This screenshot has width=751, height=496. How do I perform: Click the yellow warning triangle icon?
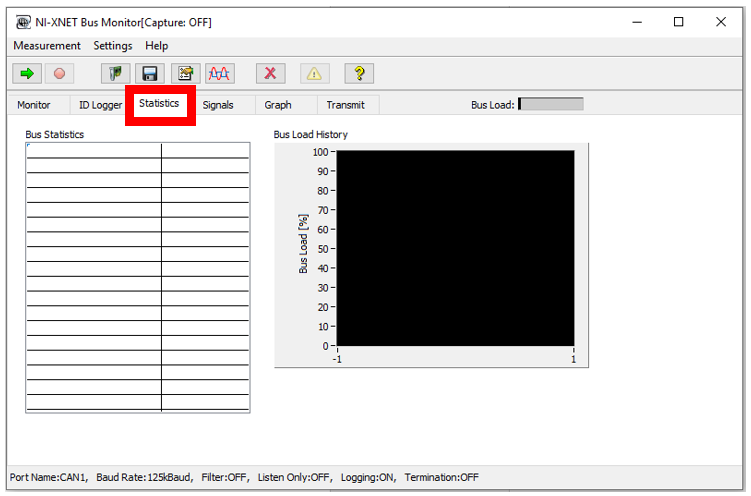tap(314, 73)
